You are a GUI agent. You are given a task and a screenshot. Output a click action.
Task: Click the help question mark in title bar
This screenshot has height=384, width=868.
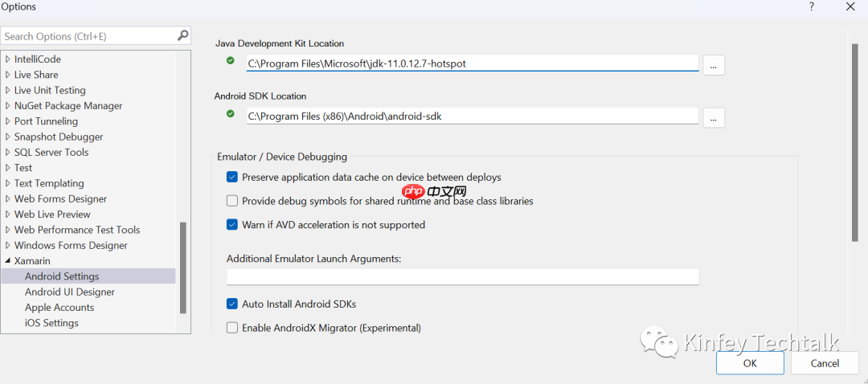tap(812, 6)
